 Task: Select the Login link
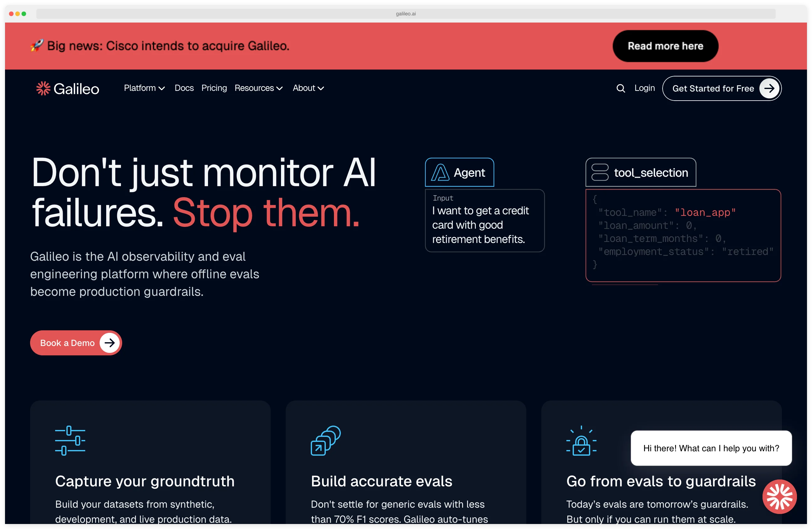[644, 88]
